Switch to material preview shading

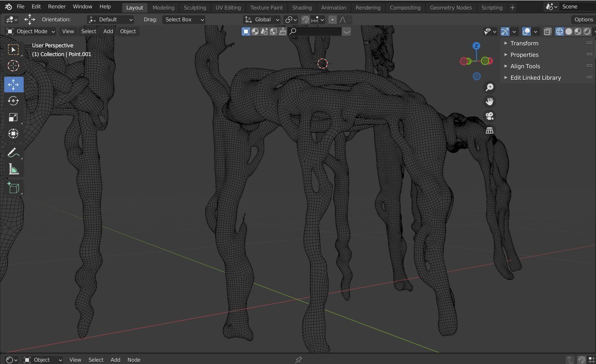(578, 32)
